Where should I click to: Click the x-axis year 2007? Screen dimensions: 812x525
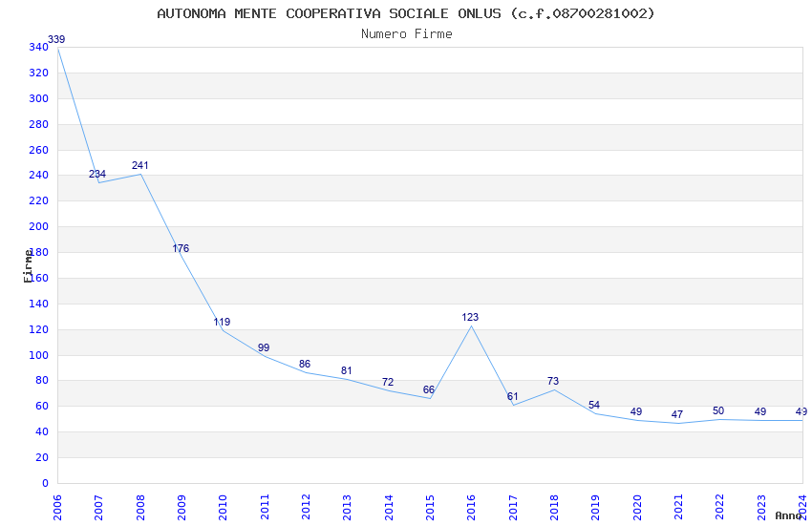(99, 508)
